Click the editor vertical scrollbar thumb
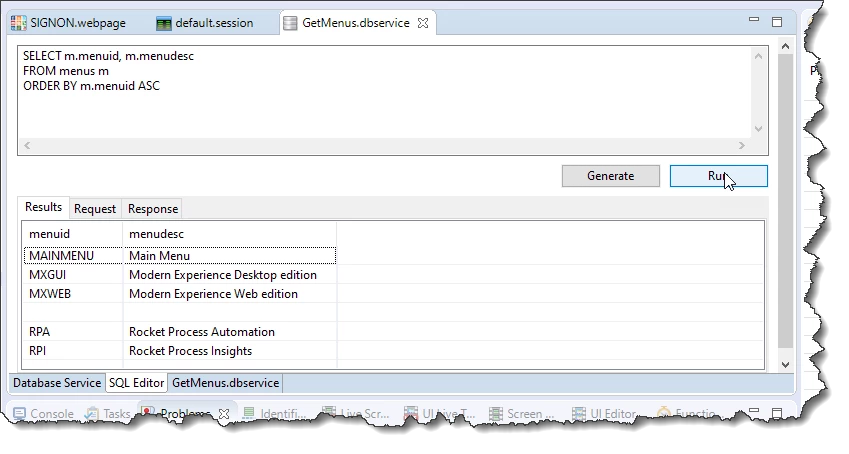Screen dimensions: 849x454 (x=786, y=200)
